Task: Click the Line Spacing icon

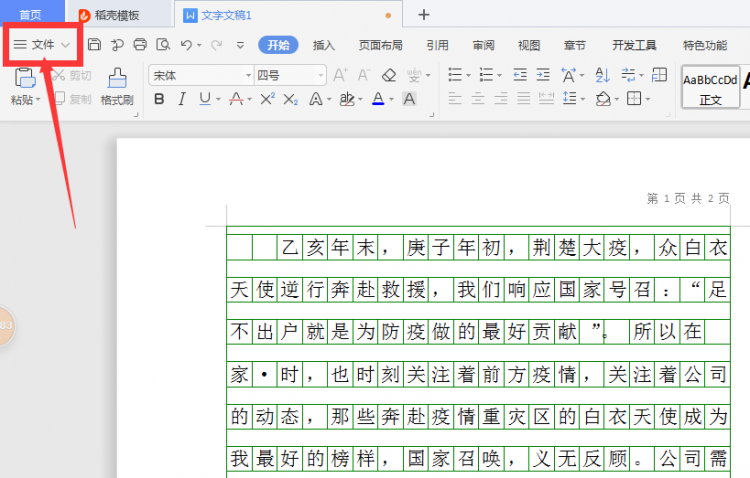Action: (x=569, y=99)
